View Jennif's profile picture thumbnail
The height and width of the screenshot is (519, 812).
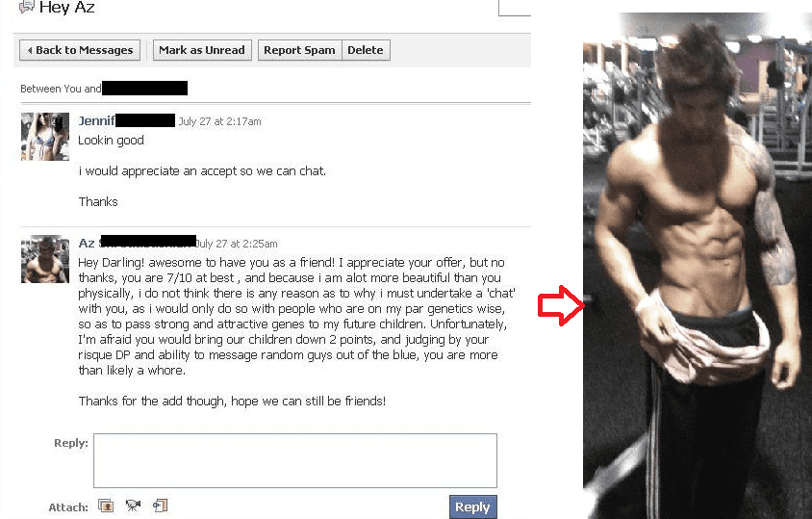click(x=45, y=137)
